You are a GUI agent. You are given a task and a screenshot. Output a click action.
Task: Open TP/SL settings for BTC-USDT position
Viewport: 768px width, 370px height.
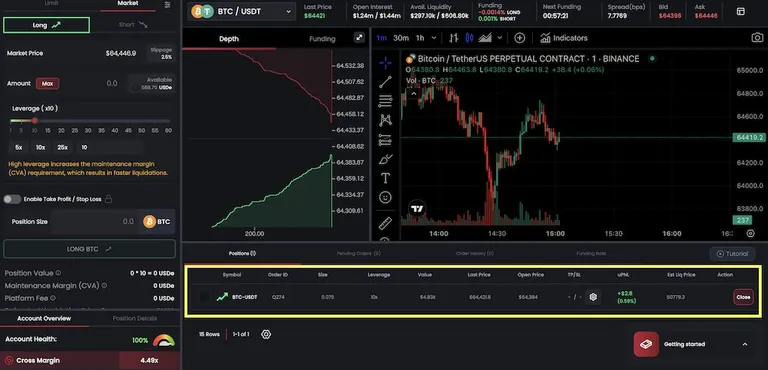[593, 296]
